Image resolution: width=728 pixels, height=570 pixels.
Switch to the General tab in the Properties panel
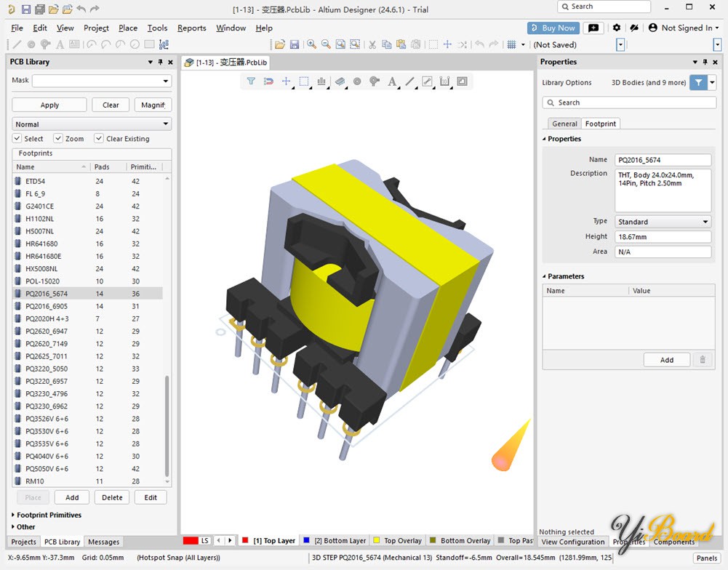[564, 124]
